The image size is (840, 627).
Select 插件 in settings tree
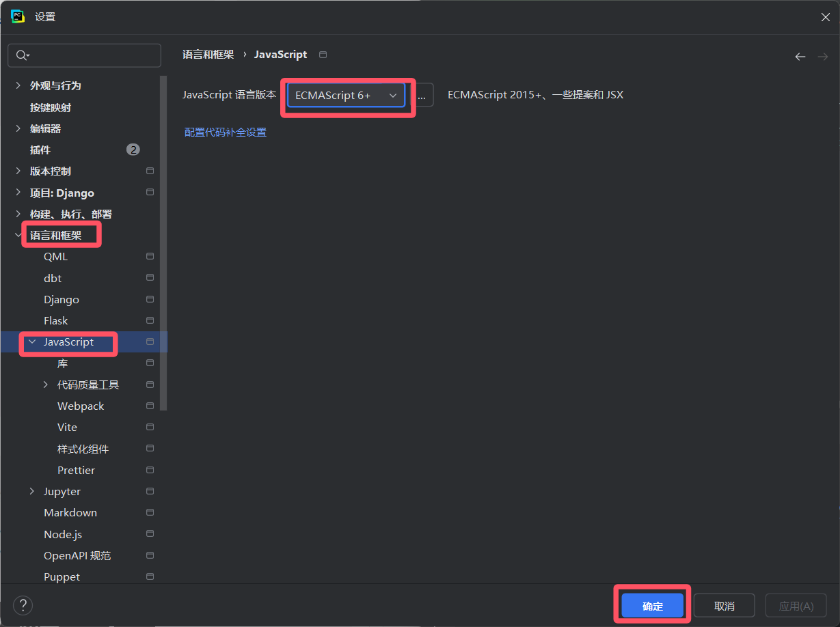pos(40,150)
